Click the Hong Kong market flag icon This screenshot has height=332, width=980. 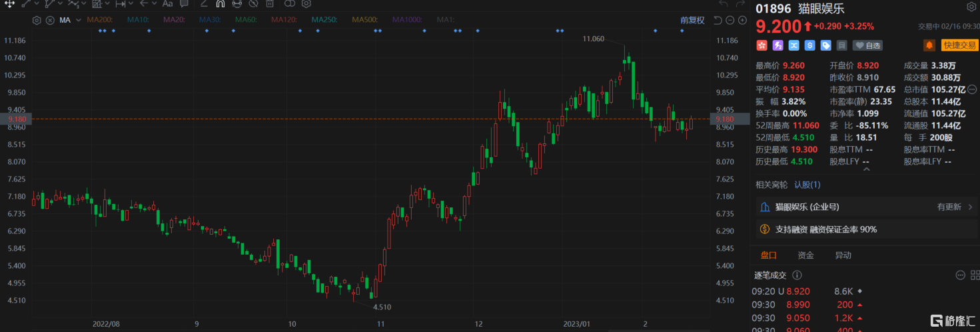[761, 45]
